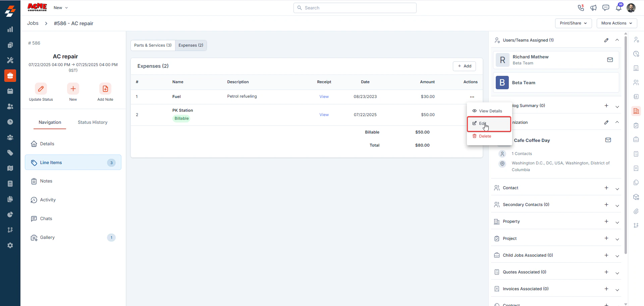644x306 pixels.
Task: Open the clock timesheet sidebar icon
Action: pos(10,122)
